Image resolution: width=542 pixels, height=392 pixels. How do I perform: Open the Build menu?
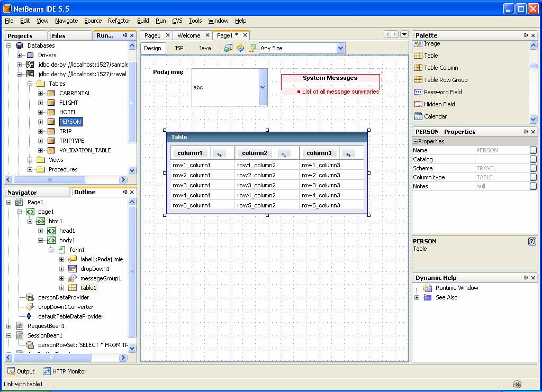(143, 21)
